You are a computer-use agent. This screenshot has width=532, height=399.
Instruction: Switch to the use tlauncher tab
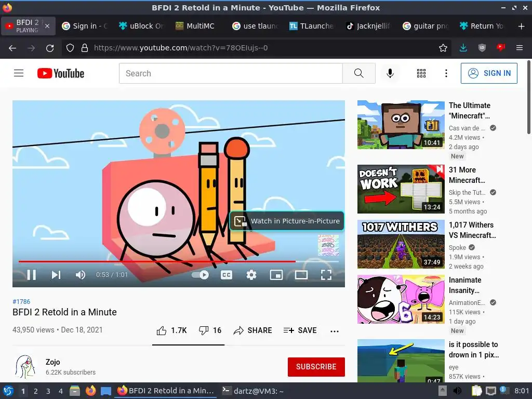pos(255,26)
